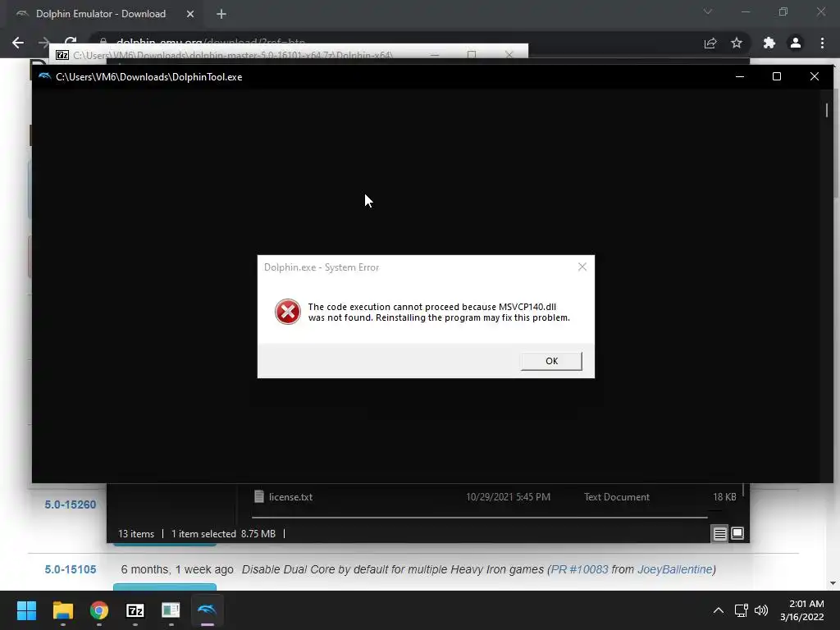Click the 13 items status text

coord(136,534)
